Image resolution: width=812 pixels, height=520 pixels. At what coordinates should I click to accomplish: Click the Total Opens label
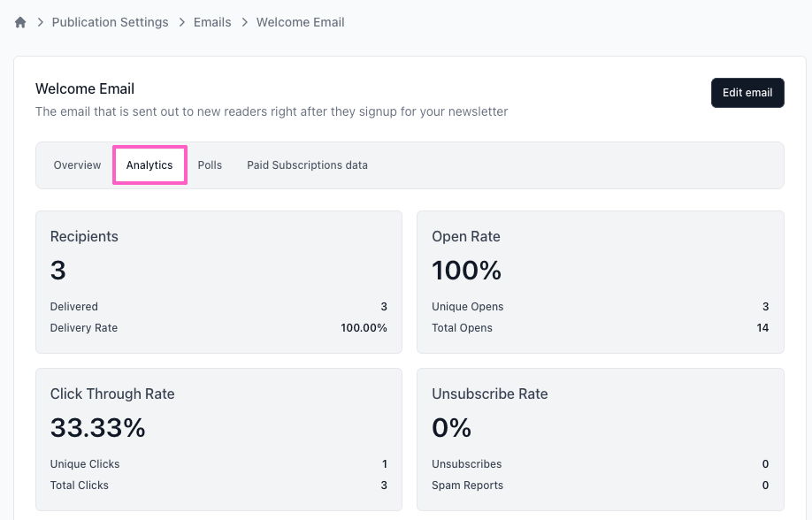tap(462, 328)
